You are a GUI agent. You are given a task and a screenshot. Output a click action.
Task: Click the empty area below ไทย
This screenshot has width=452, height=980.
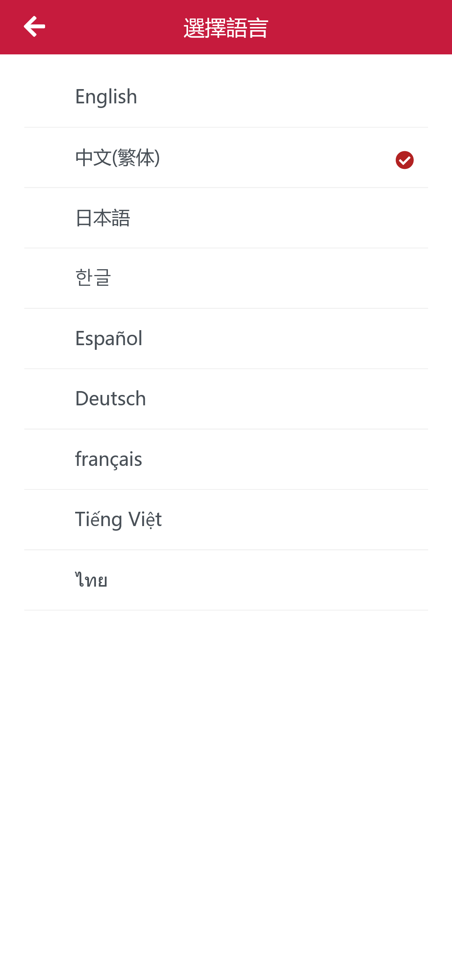[226, 771]
